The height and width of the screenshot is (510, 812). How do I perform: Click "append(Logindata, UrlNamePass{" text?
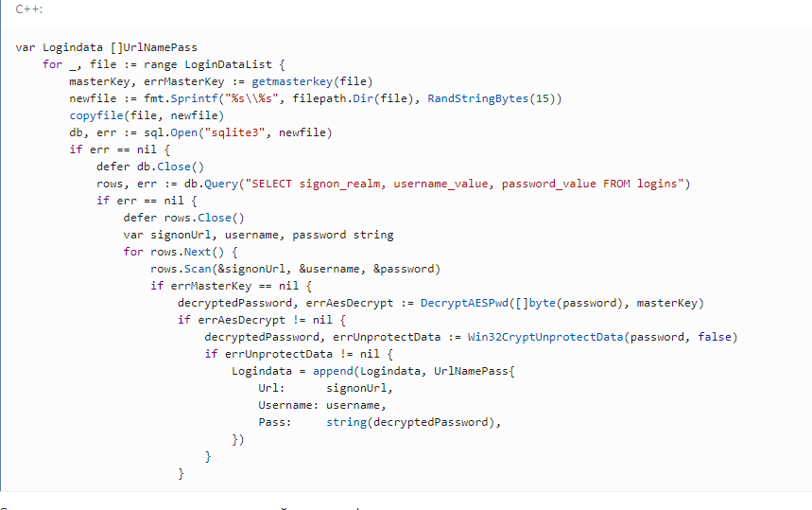tap(413, 371)
